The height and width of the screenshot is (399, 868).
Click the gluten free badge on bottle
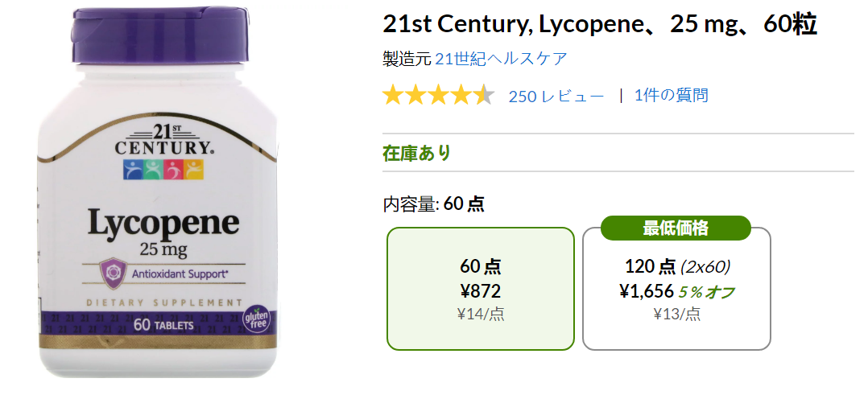point(256,319)
